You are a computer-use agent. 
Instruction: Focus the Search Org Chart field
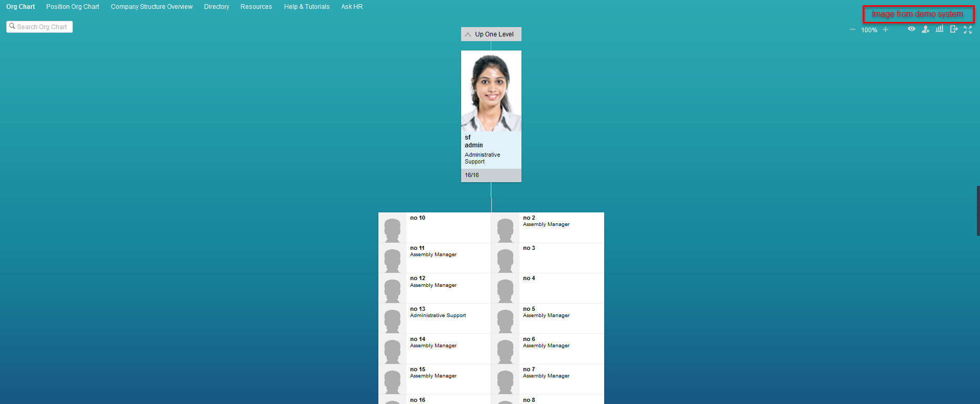pyautogui.click(x=40, y=27)
